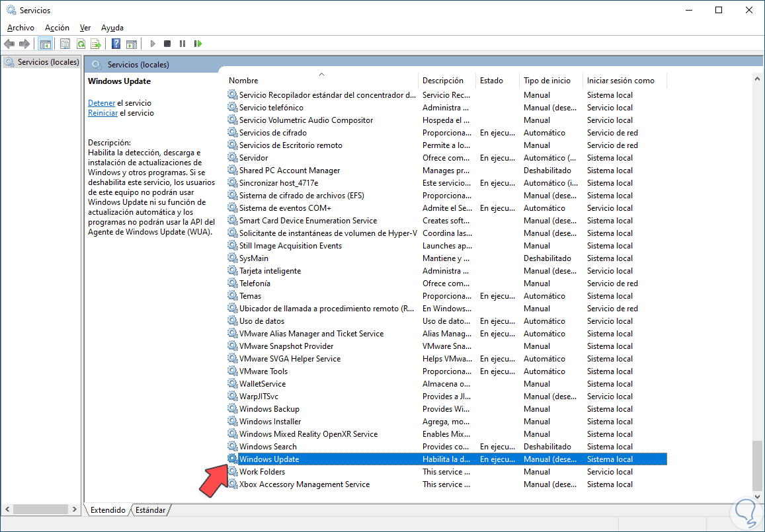Open the Archivo menu
The width and height of the screenshot is (765, 532).
tap(20, 28)
